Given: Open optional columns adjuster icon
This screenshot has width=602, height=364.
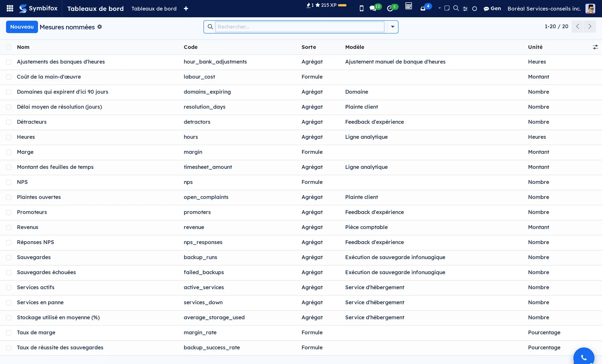Looking at the screenshot, I should pyautogui.click(x=595, y=47).
